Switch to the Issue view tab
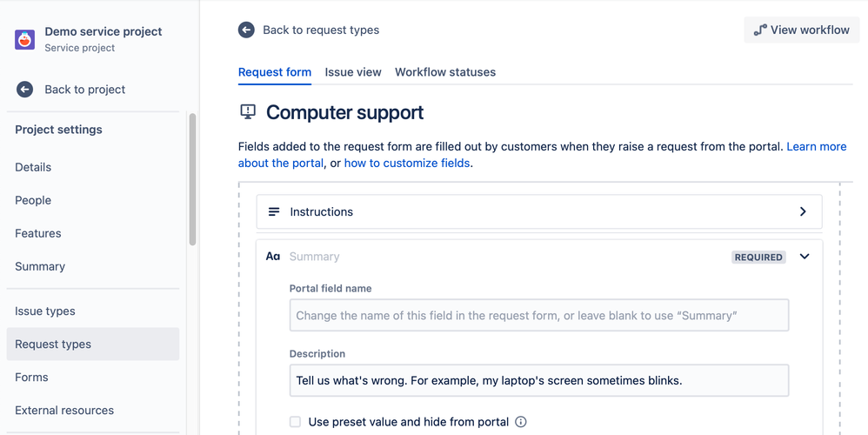Viewport: 868px width, 435px height. (353, 72)
